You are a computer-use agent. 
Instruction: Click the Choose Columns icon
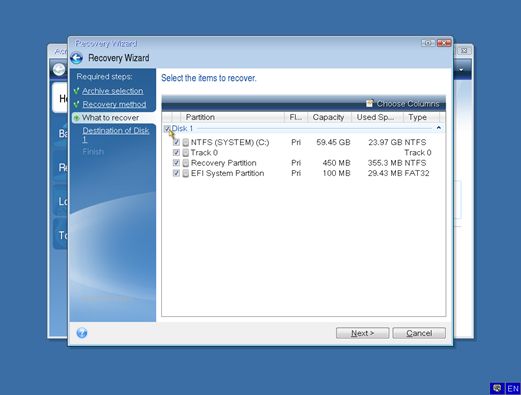(369, 104)
